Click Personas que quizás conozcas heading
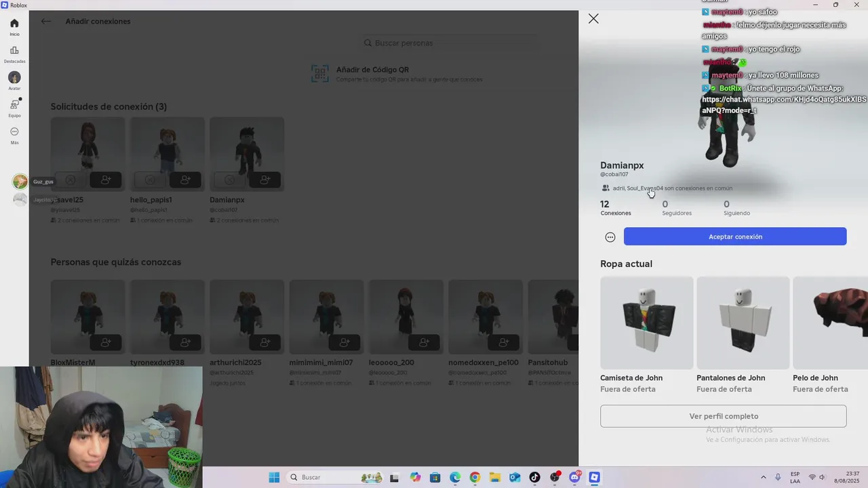Viewport: 868px width, 488px height. [116, 262]
